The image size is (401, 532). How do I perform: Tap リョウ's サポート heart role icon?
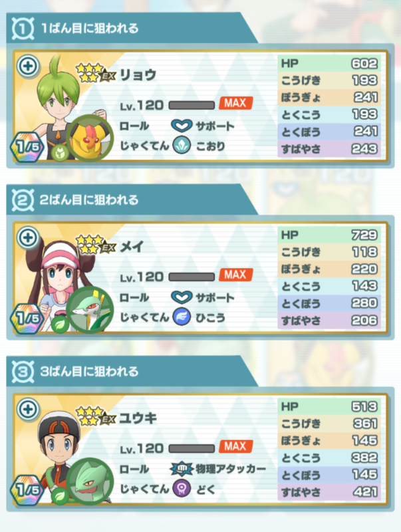click(182, 126)
